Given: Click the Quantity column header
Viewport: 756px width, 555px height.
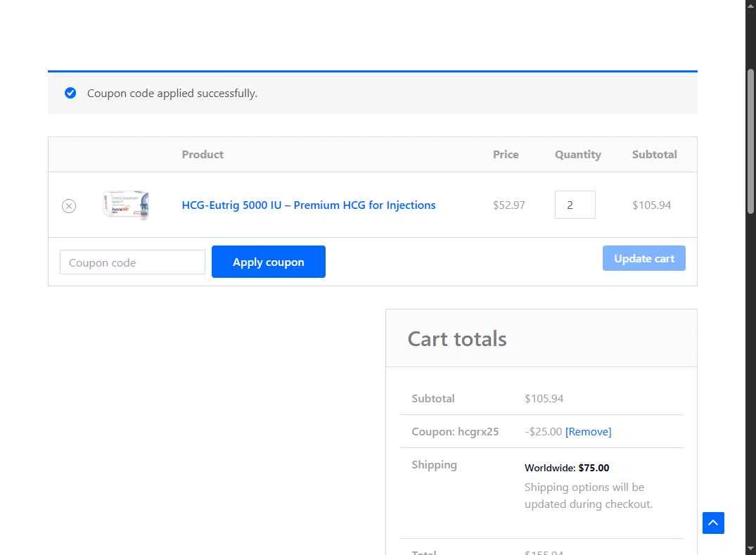Looking at the screenshot, I should [x=577, y=155].
